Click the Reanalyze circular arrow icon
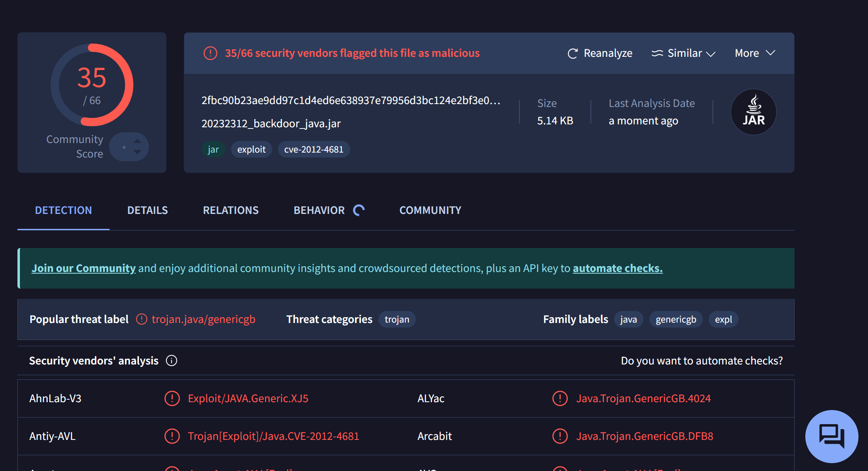 [573, 53]
